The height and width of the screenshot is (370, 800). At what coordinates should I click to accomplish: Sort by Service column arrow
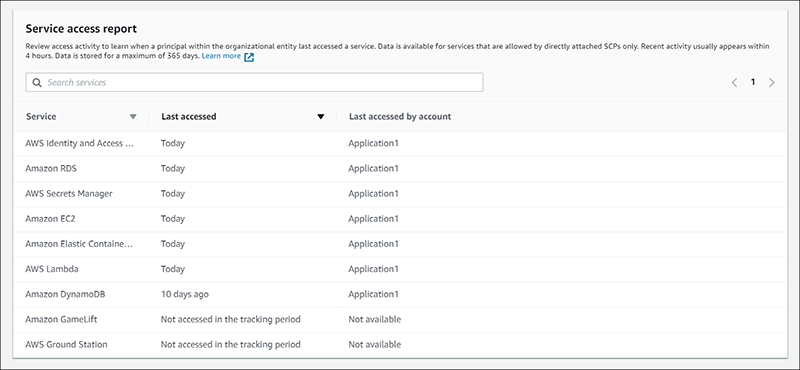(133, 116)
